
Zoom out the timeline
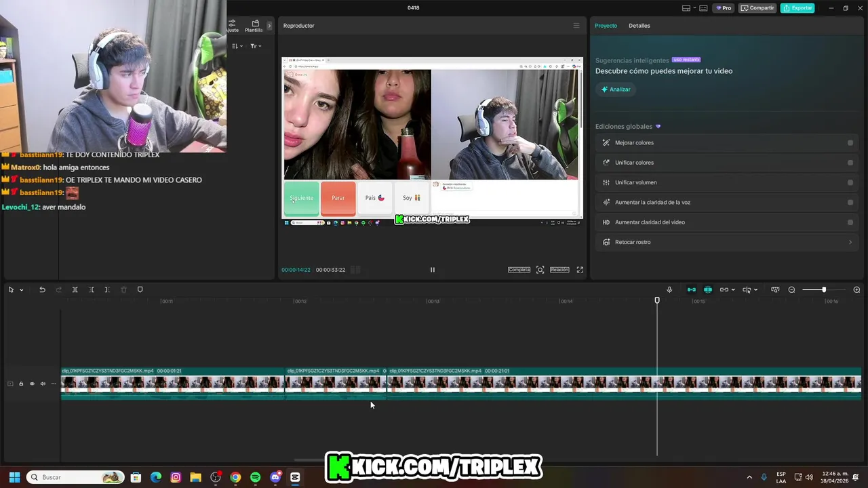tap(791, 289)
